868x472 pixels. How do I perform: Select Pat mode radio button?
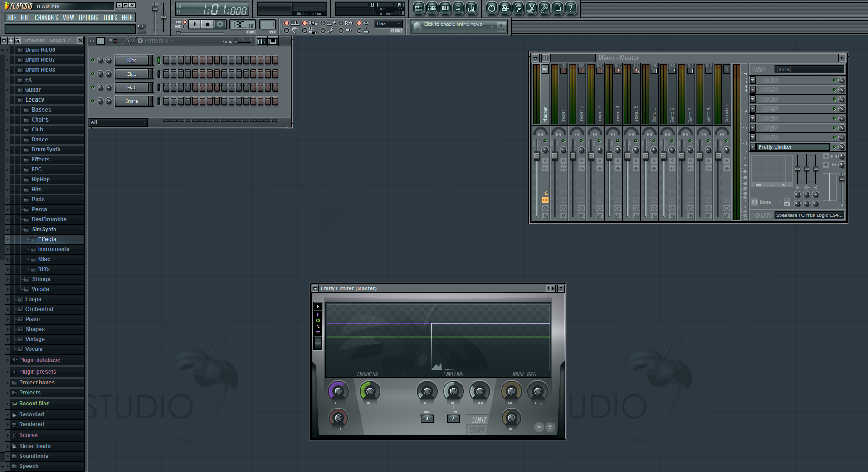[185, 22]
